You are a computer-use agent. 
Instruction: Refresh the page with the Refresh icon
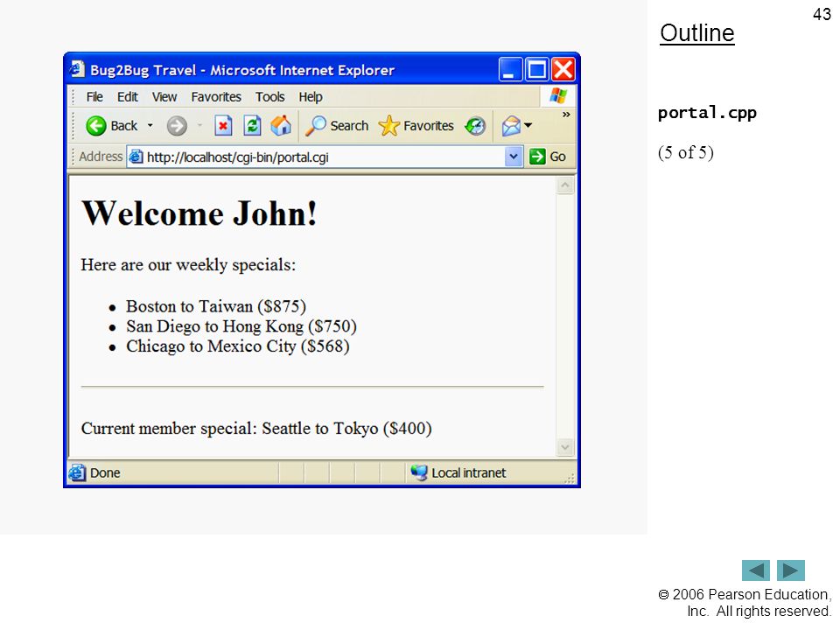pyautogui.click(x=252, y=126)
